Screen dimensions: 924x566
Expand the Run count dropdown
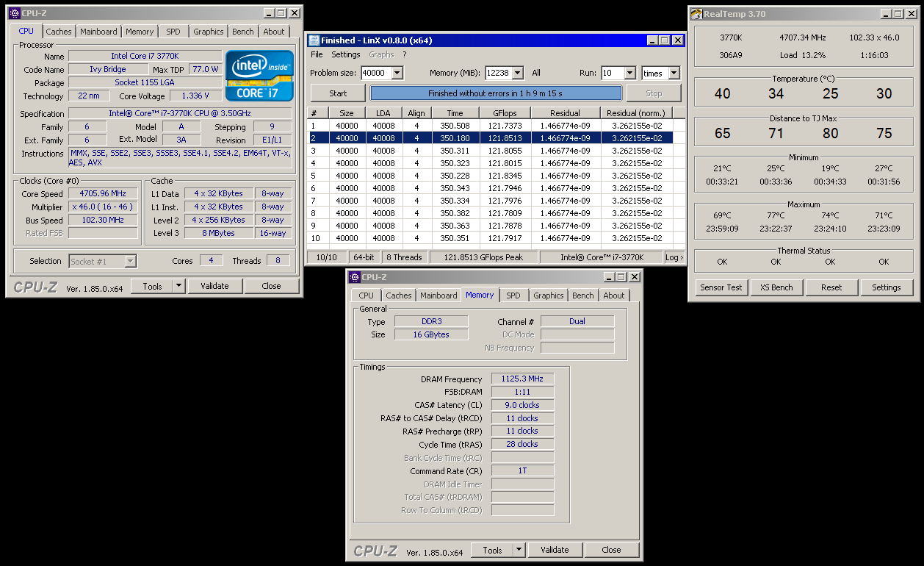629,73
